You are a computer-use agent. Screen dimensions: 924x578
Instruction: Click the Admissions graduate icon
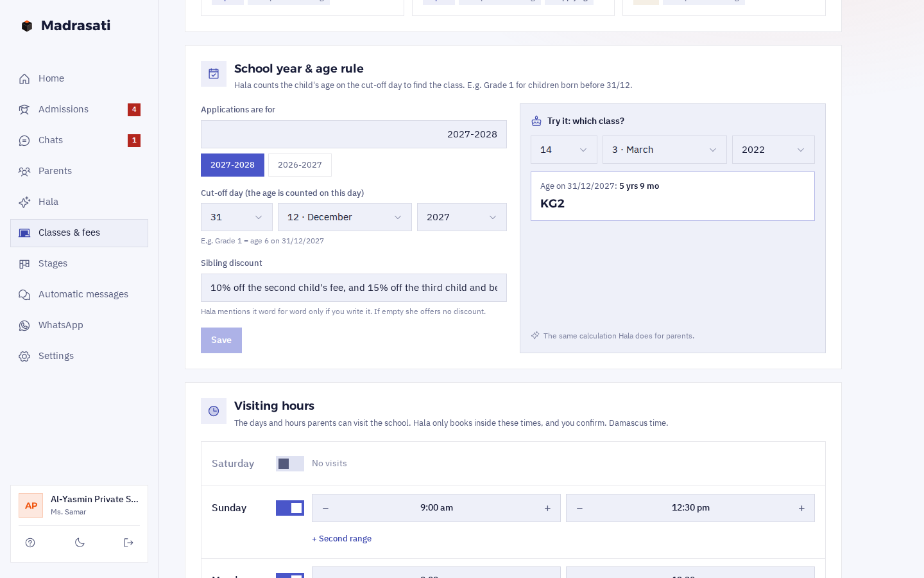click(x=24, y=110)
